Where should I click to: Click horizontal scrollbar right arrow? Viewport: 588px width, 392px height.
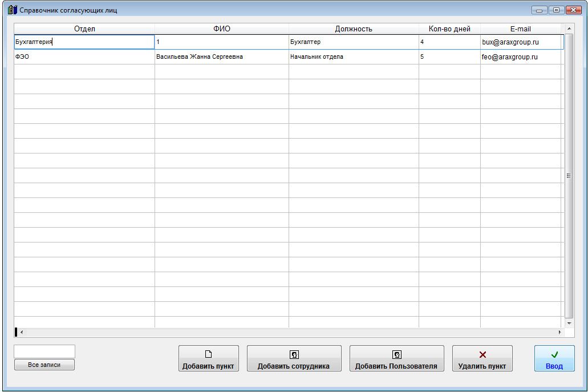pos(560,332)
